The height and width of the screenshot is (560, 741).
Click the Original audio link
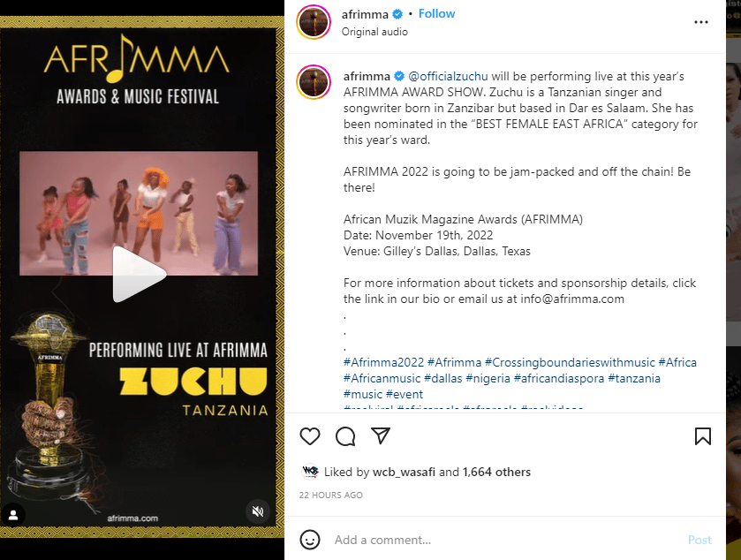(x=374, y=32)
